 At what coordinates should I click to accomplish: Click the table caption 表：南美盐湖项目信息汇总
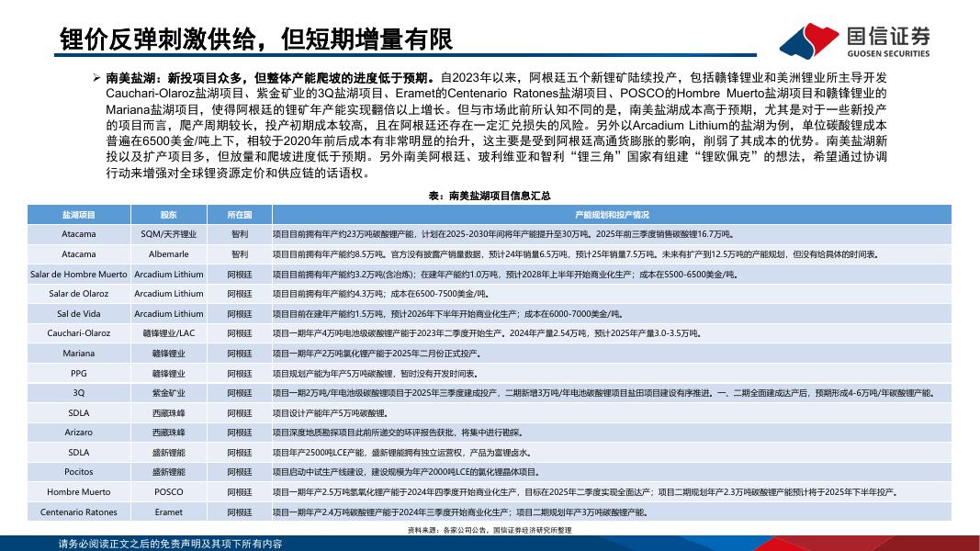pos(490,196)
